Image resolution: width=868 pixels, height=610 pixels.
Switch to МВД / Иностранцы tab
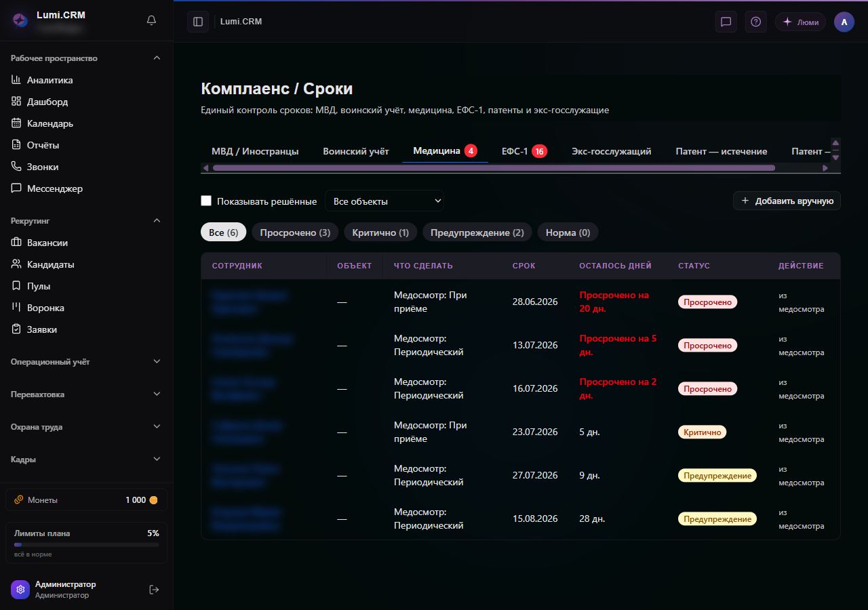[x=255, y=151]
